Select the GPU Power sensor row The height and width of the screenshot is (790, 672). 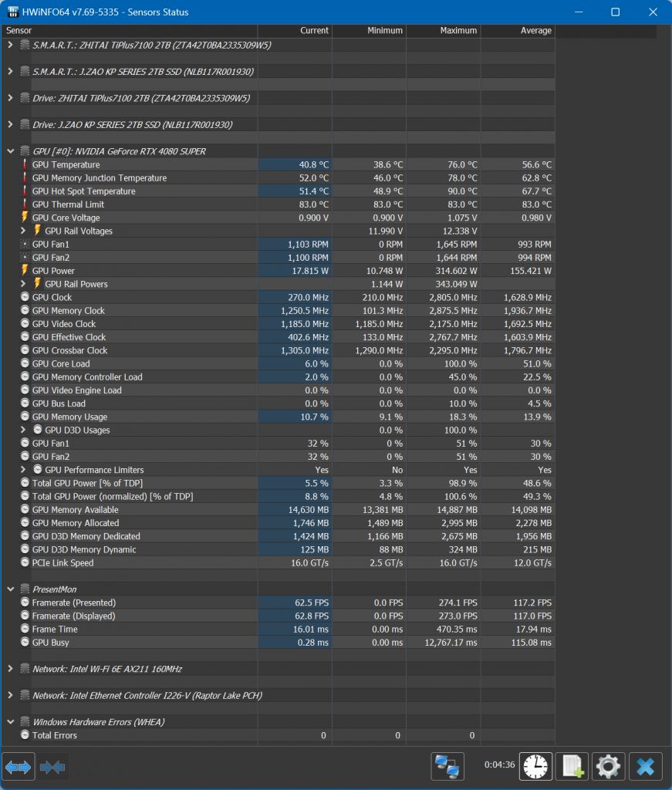pyautogui.click(x=53, y=271)
